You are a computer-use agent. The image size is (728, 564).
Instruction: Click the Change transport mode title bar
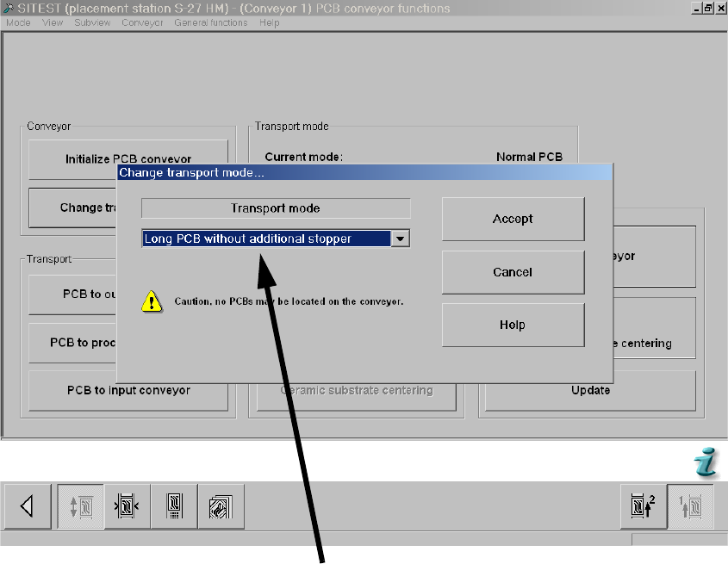pos(365,173)
